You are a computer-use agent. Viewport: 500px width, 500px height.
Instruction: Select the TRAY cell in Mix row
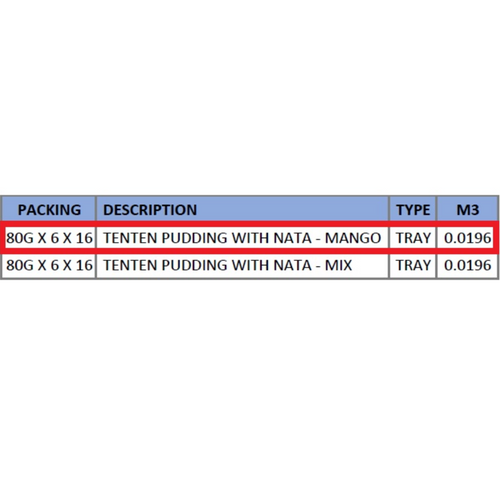point(413,265)
